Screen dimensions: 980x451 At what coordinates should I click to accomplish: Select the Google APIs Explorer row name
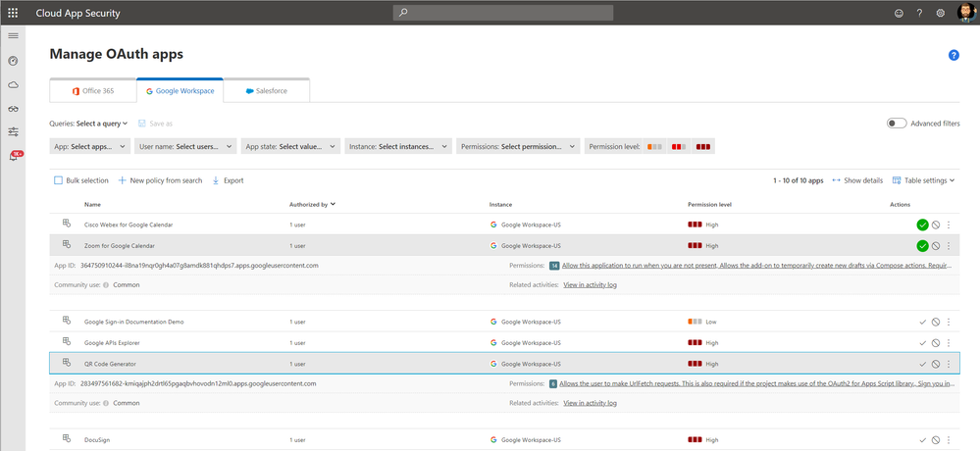tap(112, 343)
